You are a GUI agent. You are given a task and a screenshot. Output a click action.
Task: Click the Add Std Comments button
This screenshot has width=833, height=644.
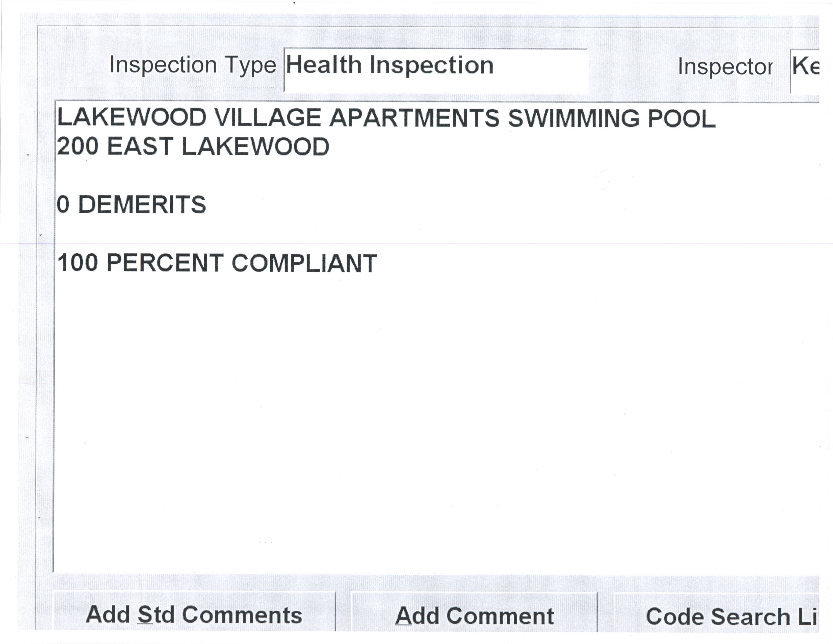[x=194, y=615]
